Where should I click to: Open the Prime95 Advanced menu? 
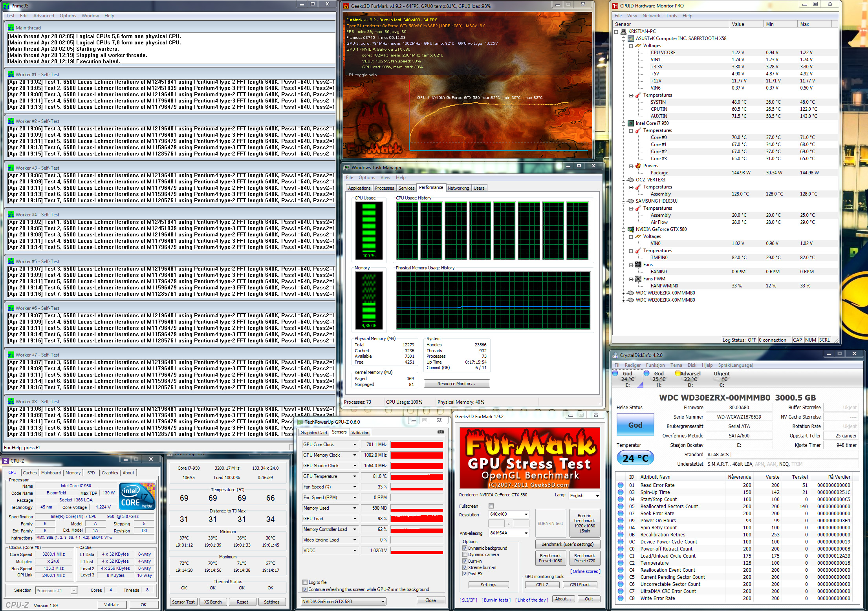[44, 16]
